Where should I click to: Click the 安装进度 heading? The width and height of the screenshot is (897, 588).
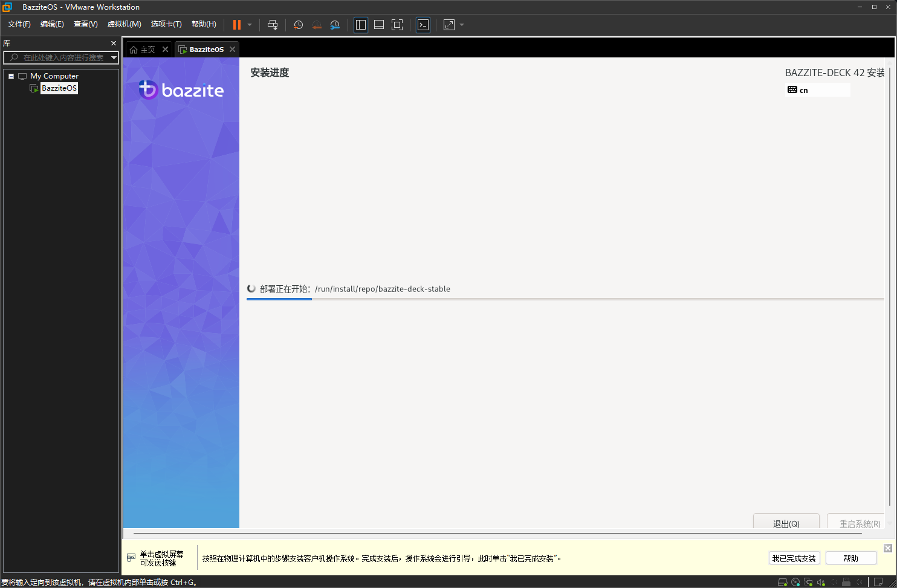270,73
